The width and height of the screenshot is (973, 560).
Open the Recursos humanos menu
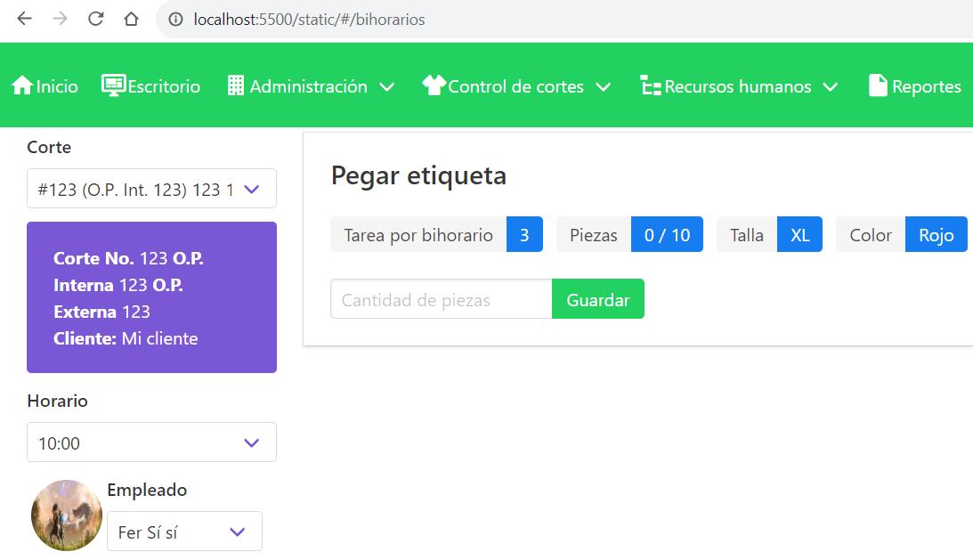[738, 86]
